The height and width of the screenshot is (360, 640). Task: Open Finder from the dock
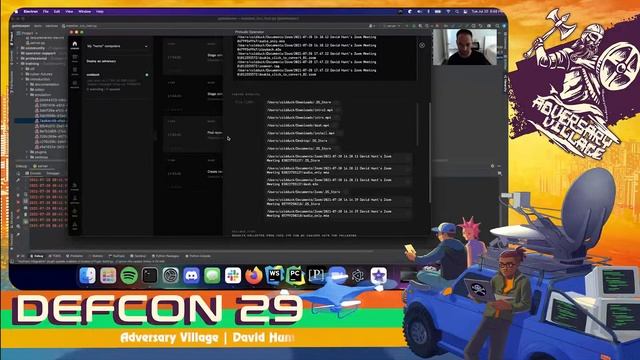(87, 276)
